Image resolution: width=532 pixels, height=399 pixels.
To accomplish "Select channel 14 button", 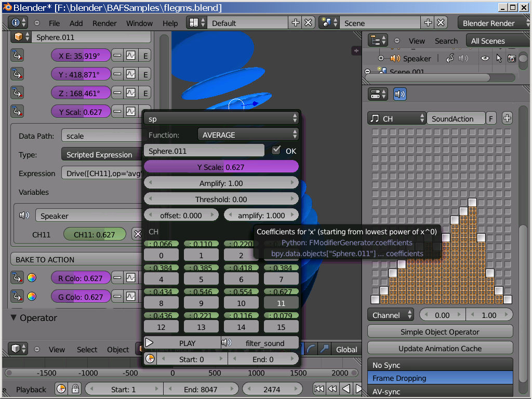I will tap(241, 327).
